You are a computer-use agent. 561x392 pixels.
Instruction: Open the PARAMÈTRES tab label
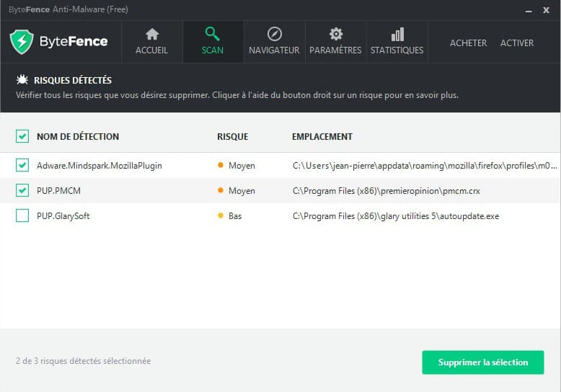click(x=335, y=50)
